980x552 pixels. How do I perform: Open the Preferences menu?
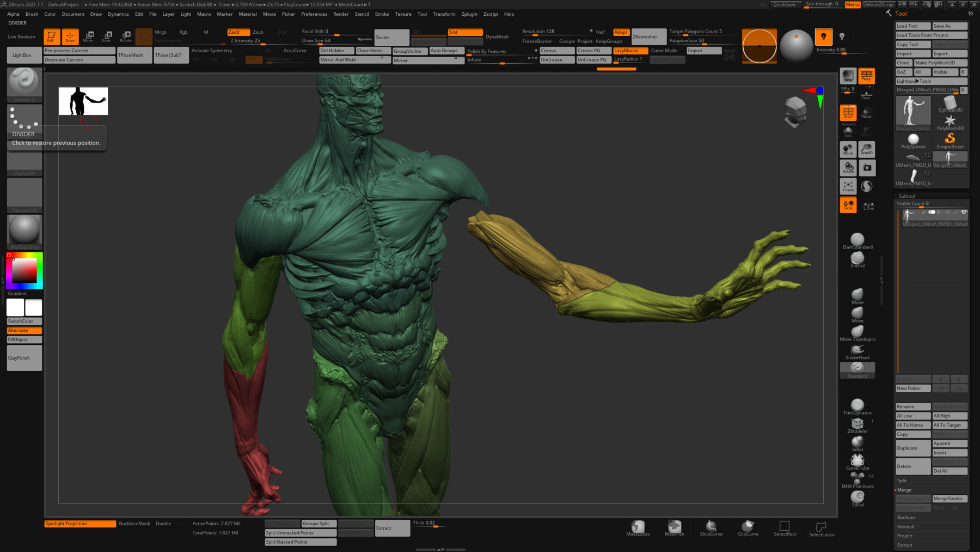314,14
